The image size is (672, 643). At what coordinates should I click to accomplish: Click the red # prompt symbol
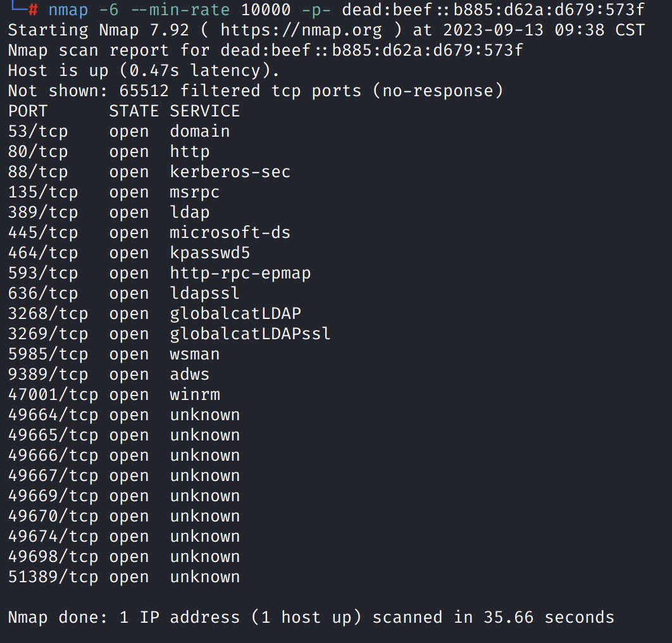tap(33, 9)
